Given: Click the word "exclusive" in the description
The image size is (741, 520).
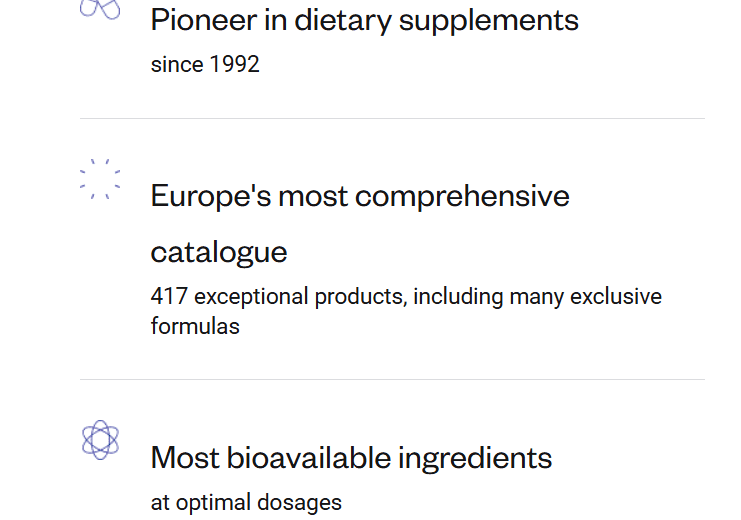Looking at the screenshot, I should click(615, 297).
